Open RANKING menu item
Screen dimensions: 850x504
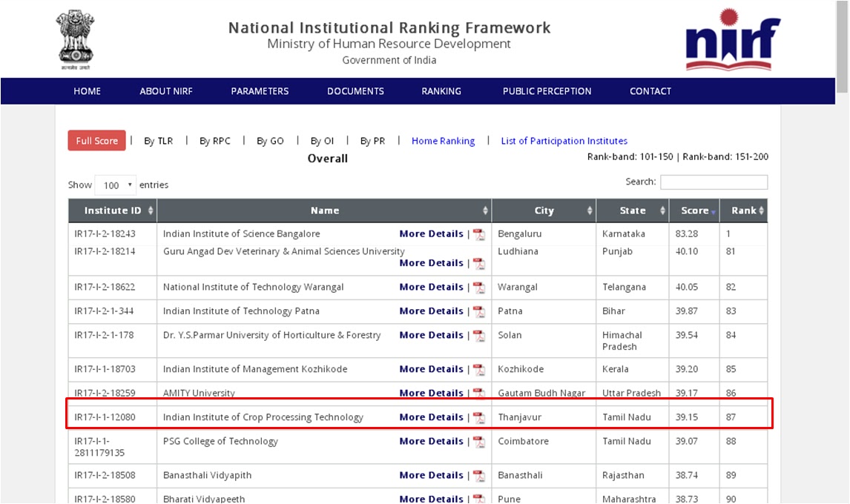click(441, 91)
